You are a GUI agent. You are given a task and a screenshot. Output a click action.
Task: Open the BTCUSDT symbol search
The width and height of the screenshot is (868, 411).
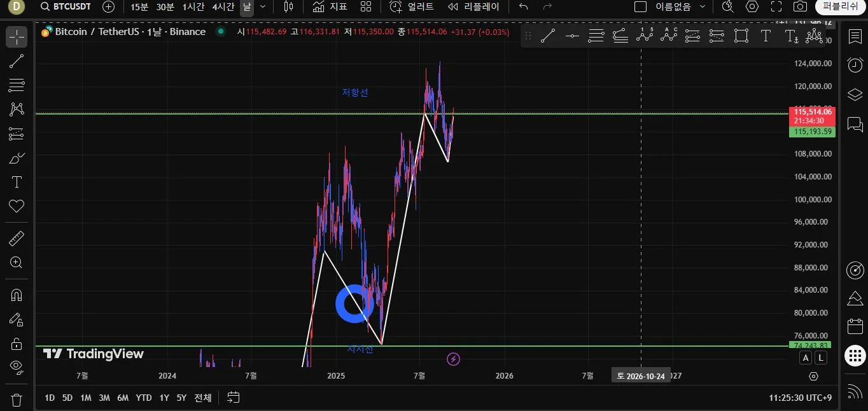point(66,6)
